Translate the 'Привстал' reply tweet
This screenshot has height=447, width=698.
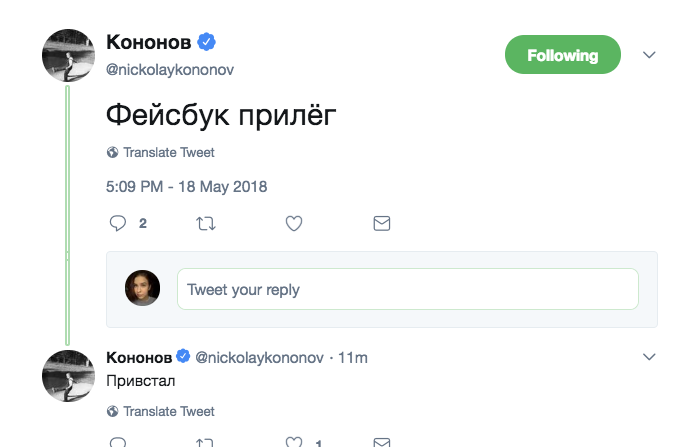coord(168,411)
